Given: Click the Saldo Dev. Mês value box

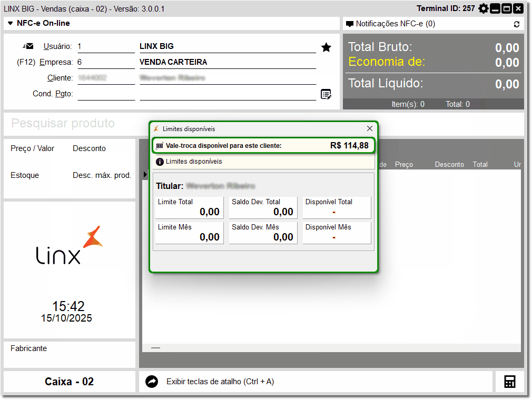Looking at the screenshot, I should [x=263, y=233].
